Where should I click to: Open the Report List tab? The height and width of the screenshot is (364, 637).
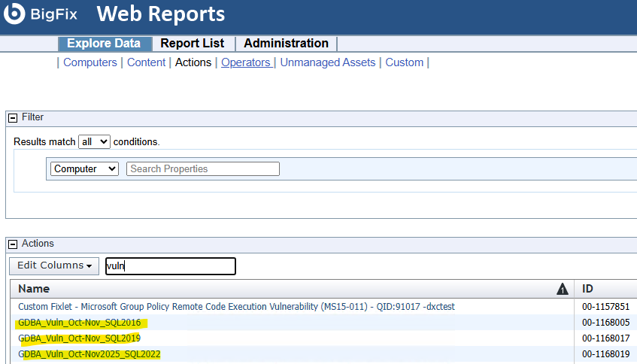coord(193,44)
